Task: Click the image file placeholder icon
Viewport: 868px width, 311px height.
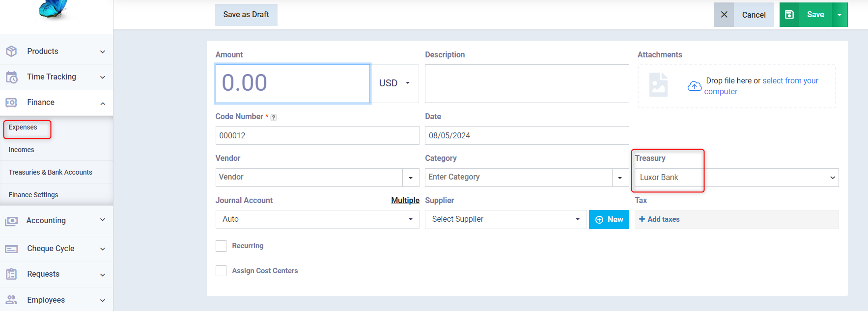Action: [x=658, y=84]
